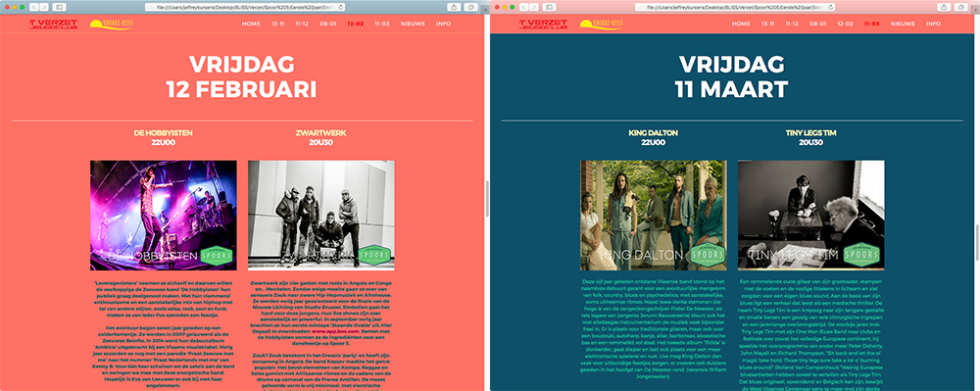
Task: Reload the page in right Safari window
Action: tap(831, 7)
